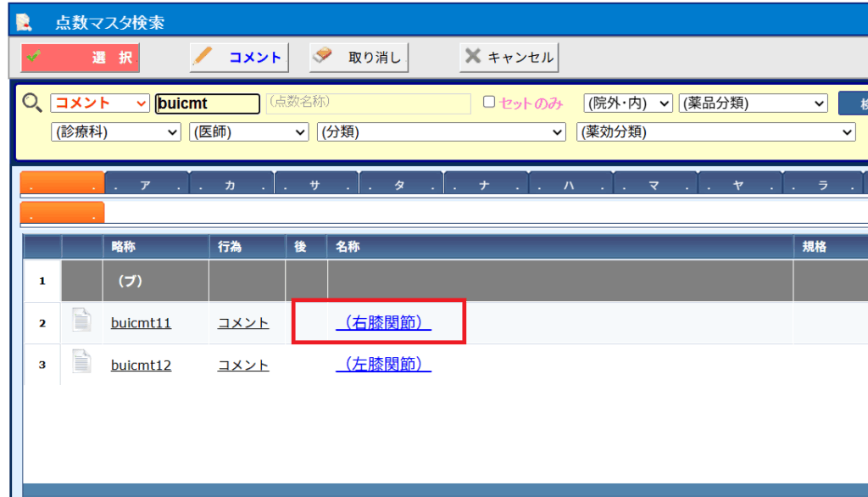The image size is (868, 497).
Task: Expand the (診療科) dropdown
Action: tap(116, 132)
